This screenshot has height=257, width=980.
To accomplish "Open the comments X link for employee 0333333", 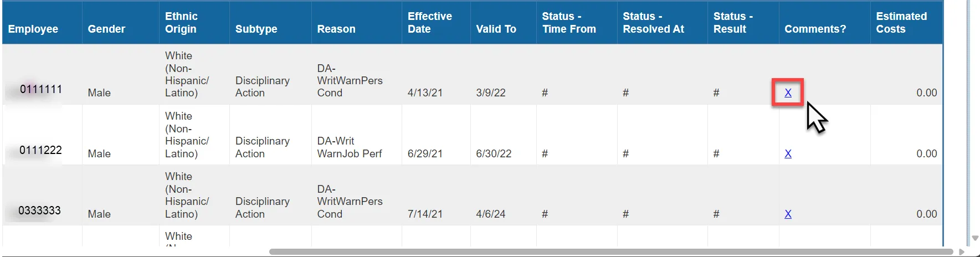I will click(788, 214).
